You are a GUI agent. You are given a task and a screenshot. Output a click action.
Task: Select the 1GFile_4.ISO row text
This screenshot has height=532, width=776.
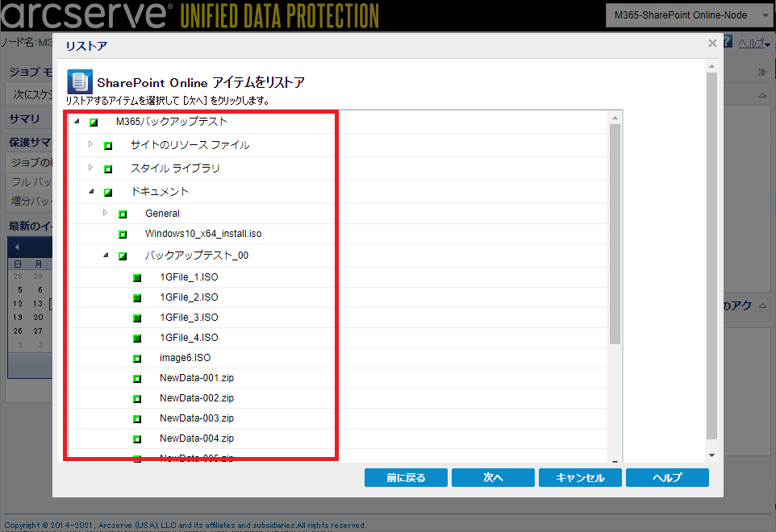coord(189,339)
